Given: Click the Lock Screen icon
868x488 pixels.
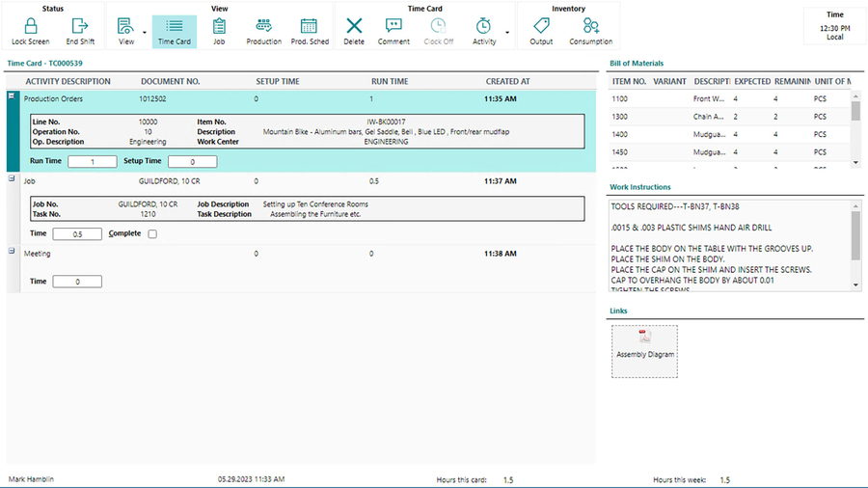Looking at the screenshot, I should click(30, 30).
